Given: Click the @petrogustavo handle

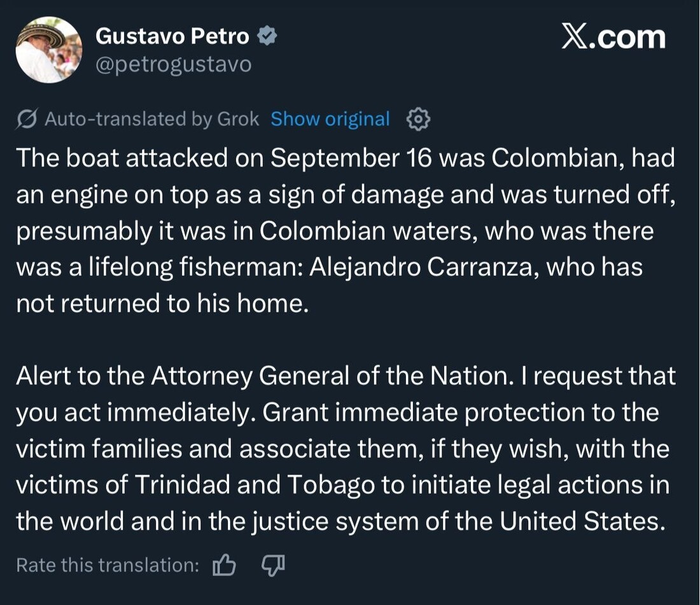Looking at the screenshot, I should [x=173, y=64].
